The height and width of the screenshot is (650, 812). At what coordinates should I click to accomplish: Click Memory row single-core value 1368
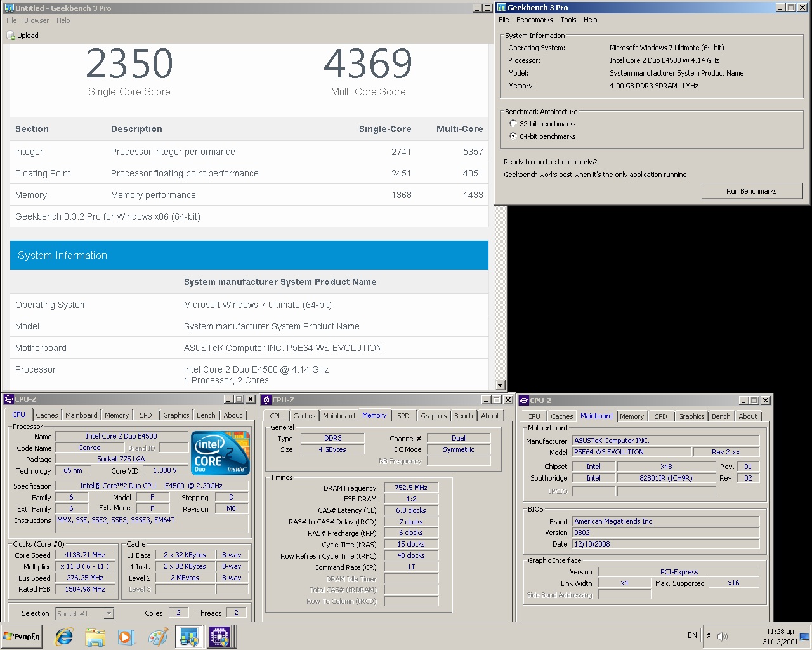(x=402, y=195)
